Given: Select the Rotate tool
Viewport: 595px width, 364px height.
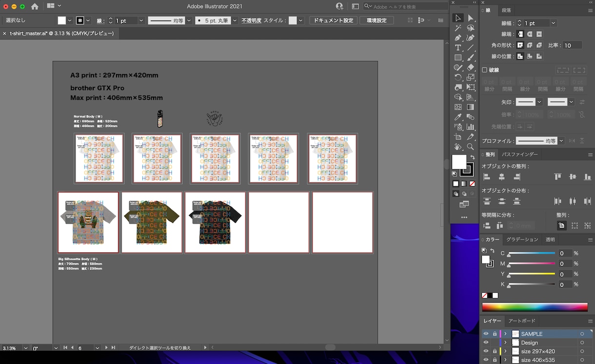Looking at the screenshot, I should (x=458, y=77).
